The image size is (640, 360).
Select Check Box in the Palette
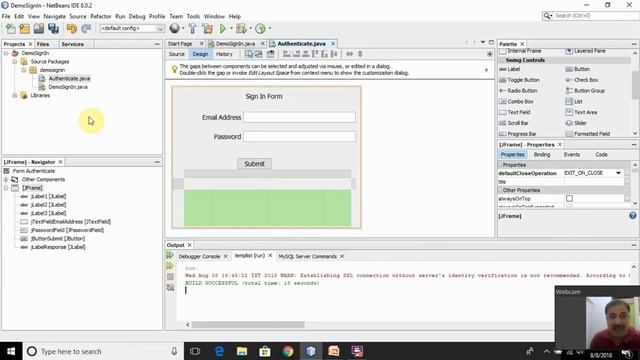582,80
